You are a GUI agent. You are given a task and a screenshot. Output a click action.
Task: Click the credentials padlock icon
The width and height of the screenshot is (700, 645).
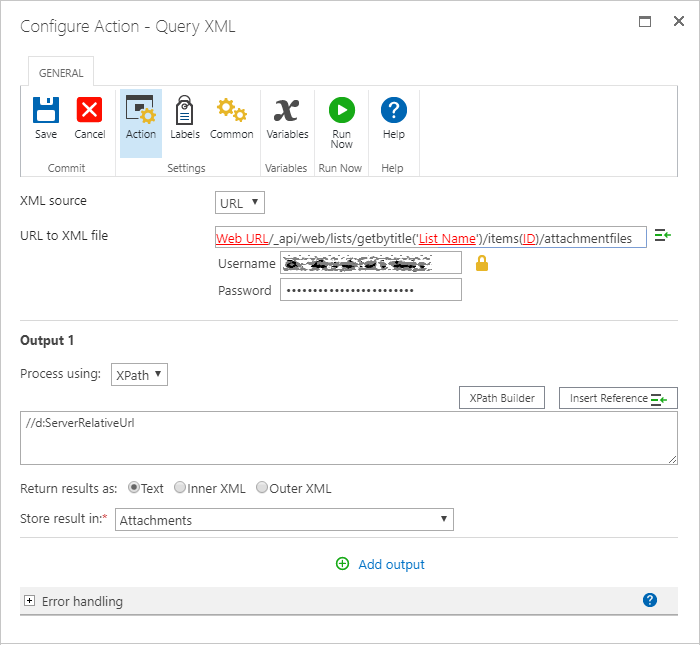pyautogui.click(x=482, y=263)
